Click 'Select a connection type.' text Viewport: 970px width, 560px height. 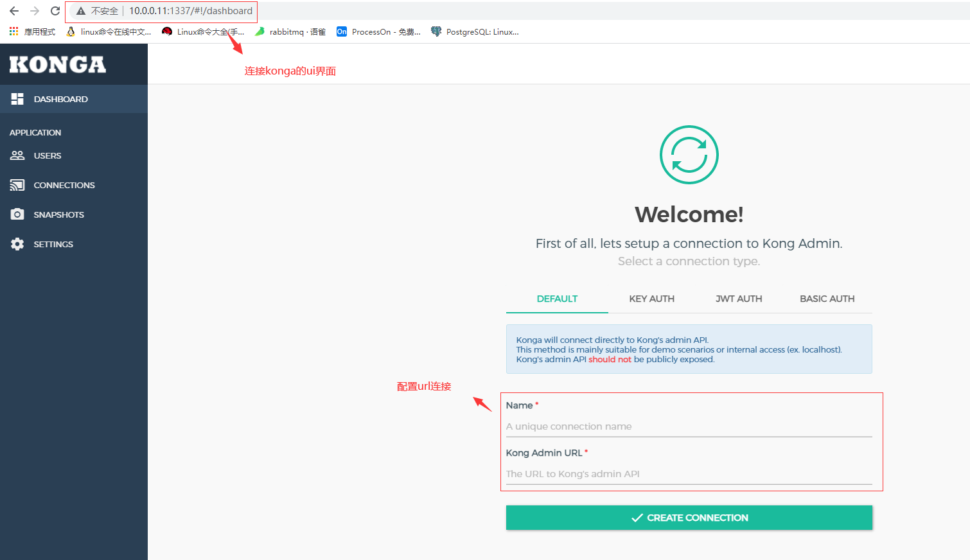689,261
